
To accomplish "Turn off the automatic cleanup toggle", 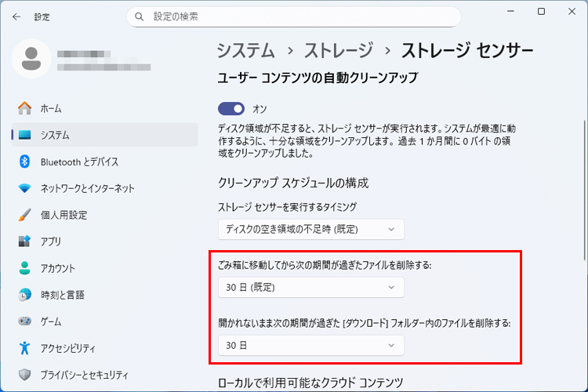I will [x=231, y=109].
